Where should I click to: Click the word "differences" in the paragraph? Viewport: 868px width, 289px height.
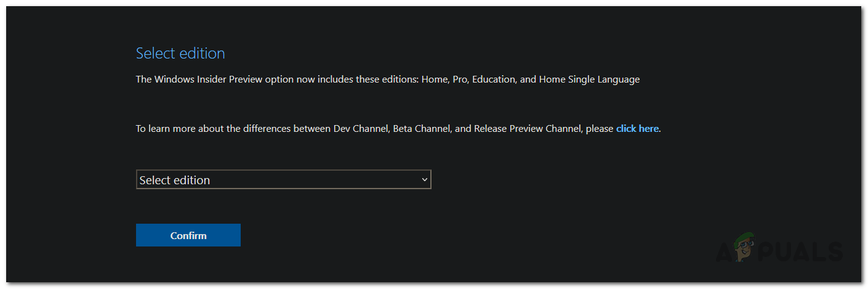pyautogui.click(x=267, y=129)
